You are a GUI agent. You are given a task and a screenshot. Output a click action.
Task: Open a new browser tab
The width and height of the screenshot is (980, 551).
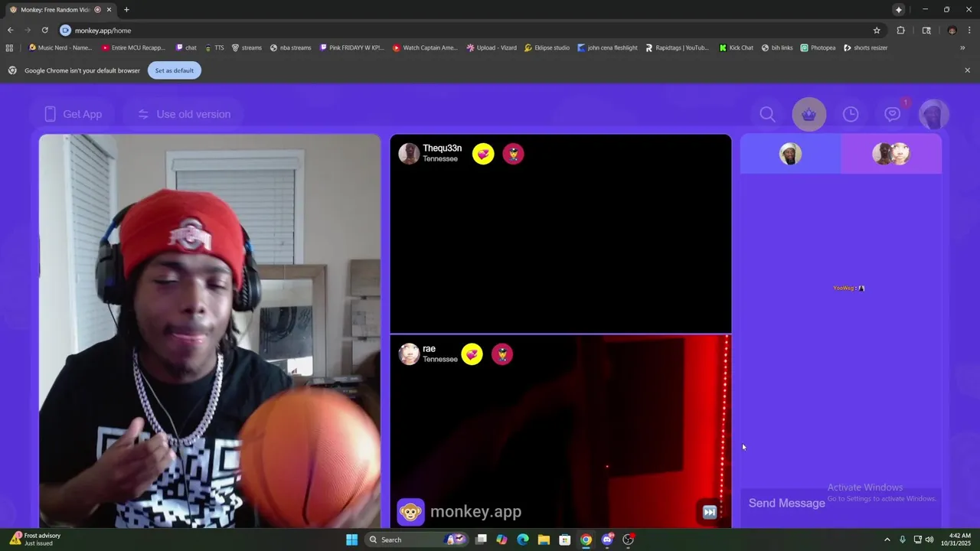coord(126,10)
